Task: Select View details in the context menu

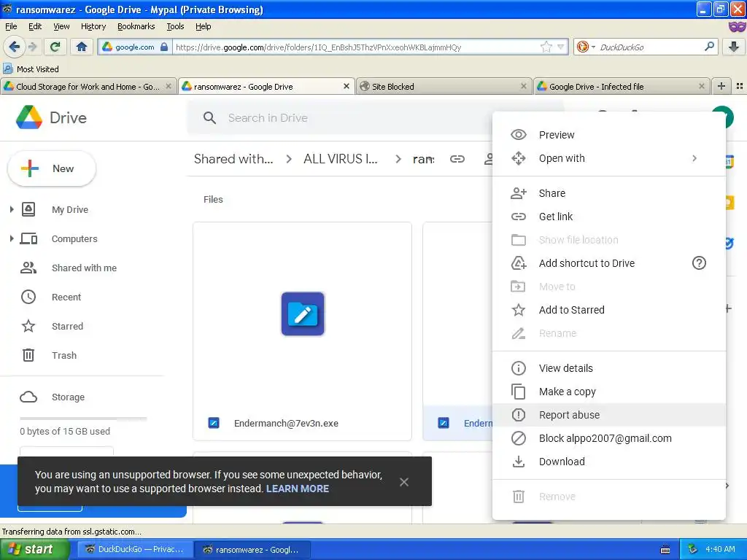Action: pos(609,368)
